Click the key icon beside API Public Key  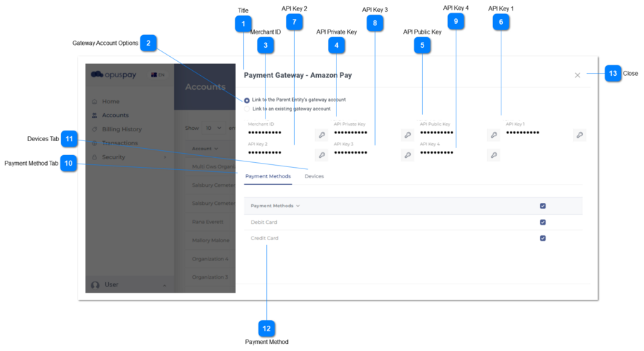click(493, 135)
